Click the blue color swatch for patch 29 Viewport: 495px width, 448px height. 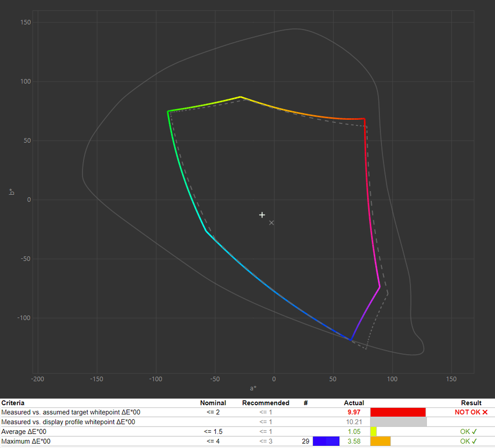pyautogui.click(x=326, y=441)
